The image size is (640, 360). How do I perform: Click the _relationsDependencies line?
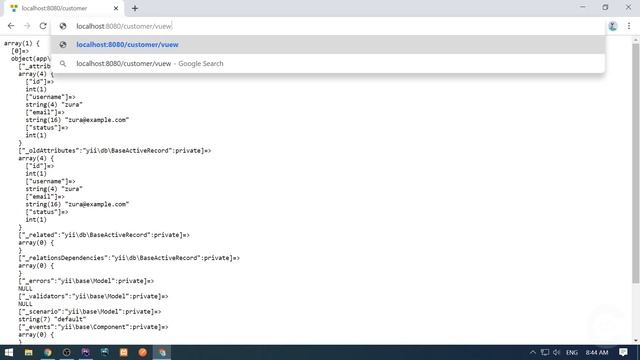click(129, 258)
